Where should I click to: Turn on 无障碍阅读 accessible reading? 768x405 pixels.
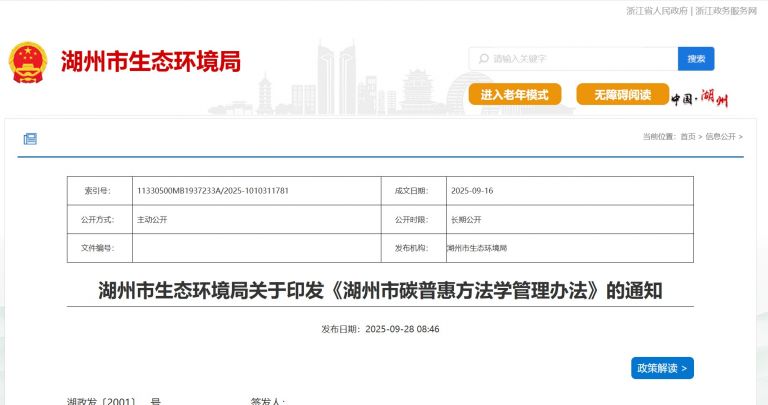[622, 95]
